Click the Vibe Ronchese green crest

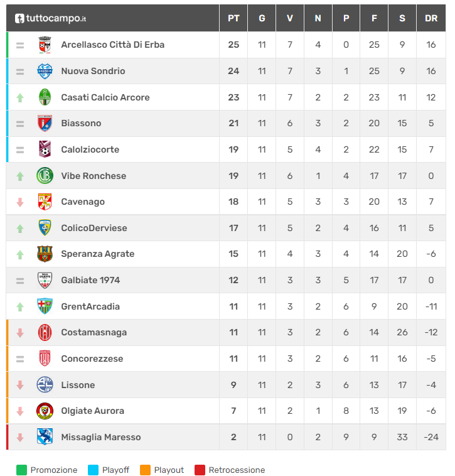45,176
